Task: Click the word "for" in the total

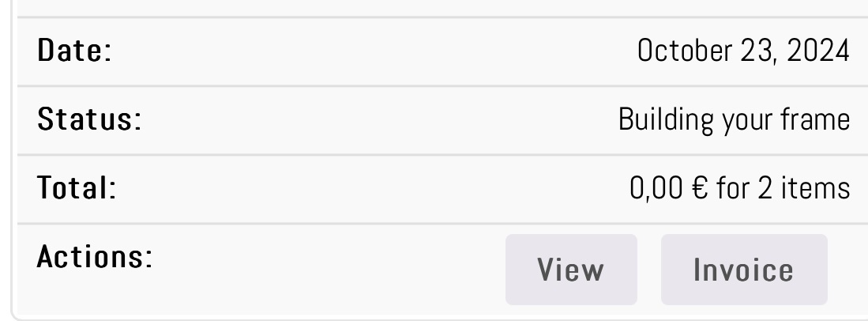Action: pos(733,188)
